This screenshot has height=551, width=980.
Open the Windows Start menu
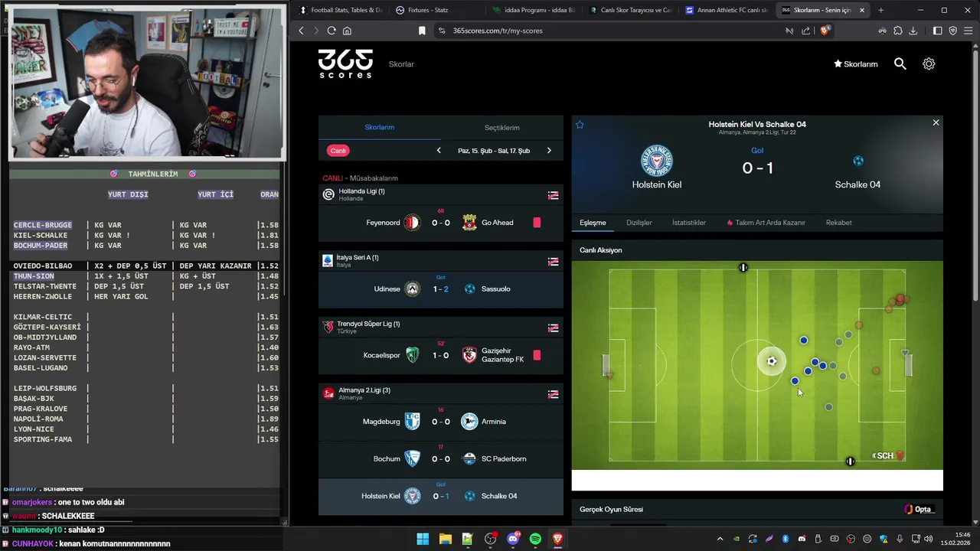click(423, 539)
